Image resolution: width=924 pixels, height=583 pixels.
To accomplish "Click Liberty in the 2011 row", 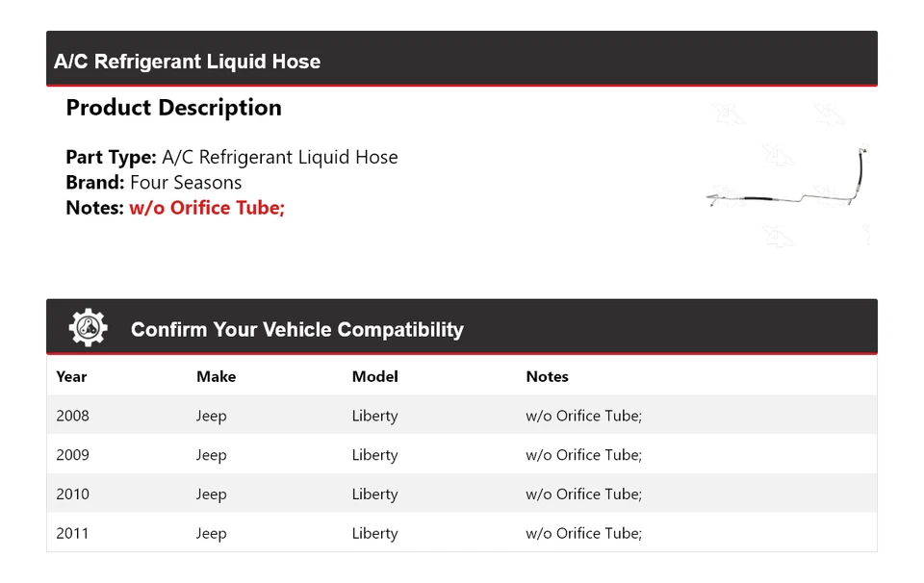I will (x=374, y=534).
